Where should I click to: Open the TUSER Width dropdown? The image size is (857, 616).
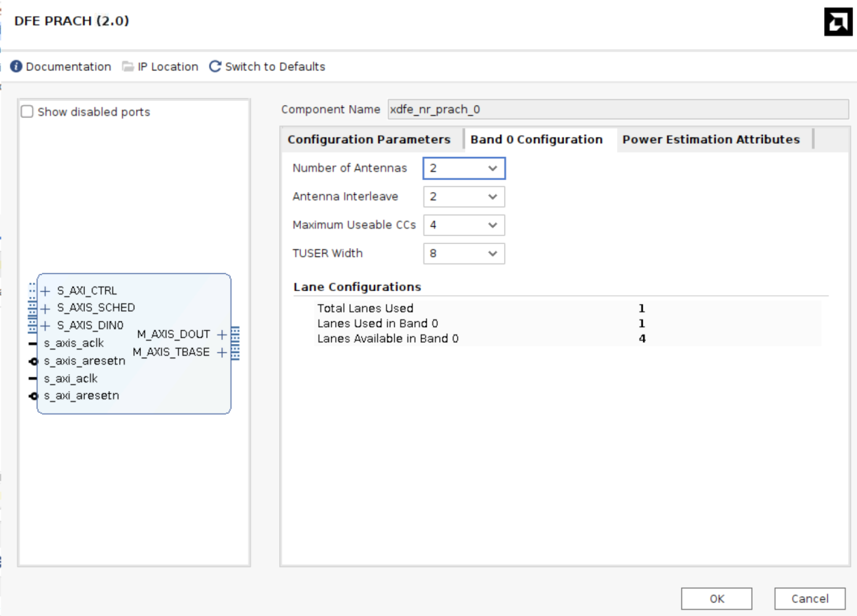click(464, 254)
